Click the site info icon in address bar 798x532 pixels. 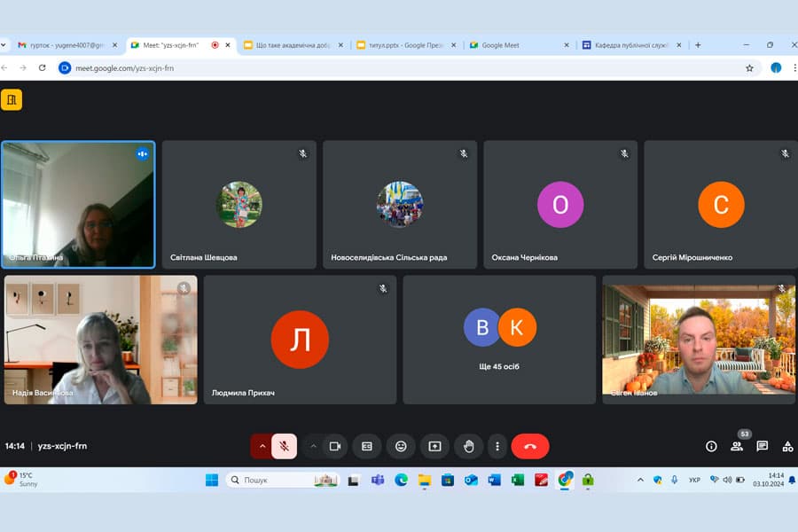[x=65, y=67]
